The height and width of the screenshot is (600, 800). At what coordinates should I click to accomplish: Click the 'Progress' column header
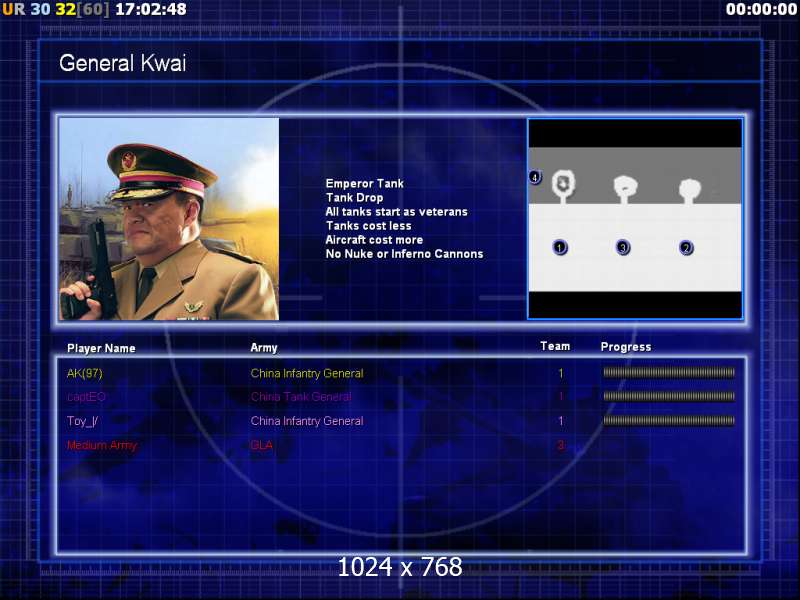click(626, 347)
